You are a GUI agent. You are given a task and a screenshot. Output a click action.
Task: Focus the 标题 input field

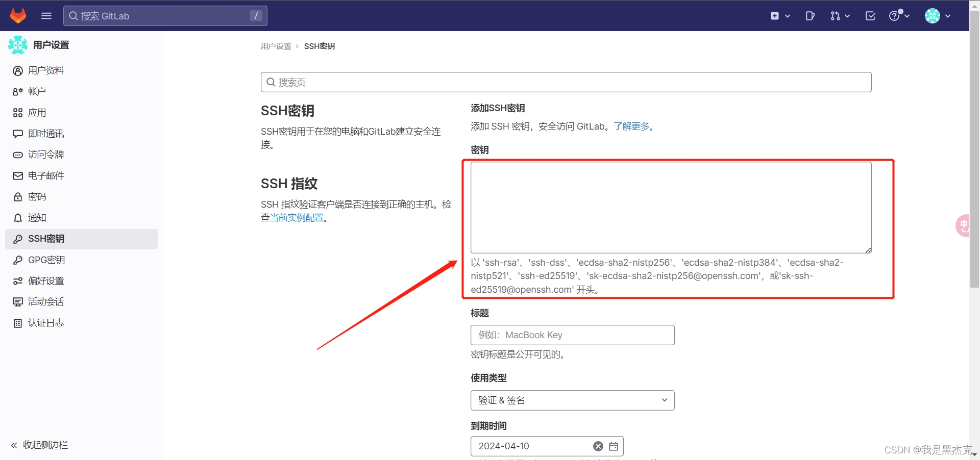coord(572,335)
